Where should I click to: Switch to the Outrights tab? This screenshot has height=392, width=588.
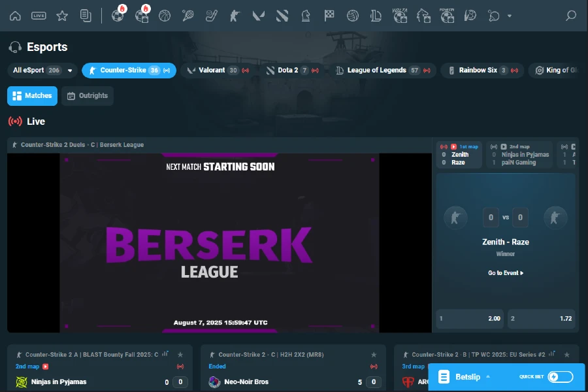tap(87, 95)
